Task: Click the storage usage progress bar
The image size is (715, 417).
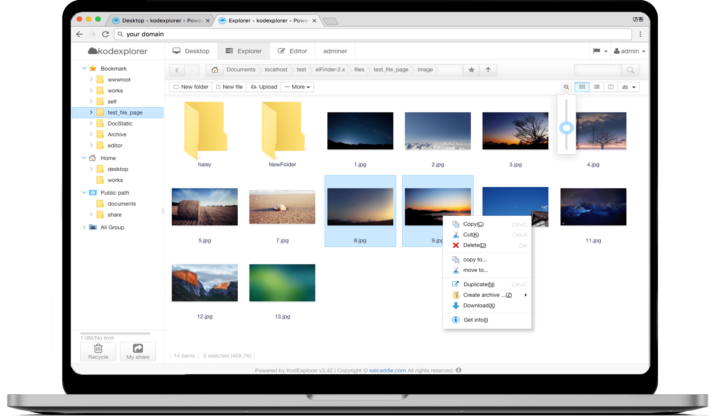Action: click(x=115, y=334)
